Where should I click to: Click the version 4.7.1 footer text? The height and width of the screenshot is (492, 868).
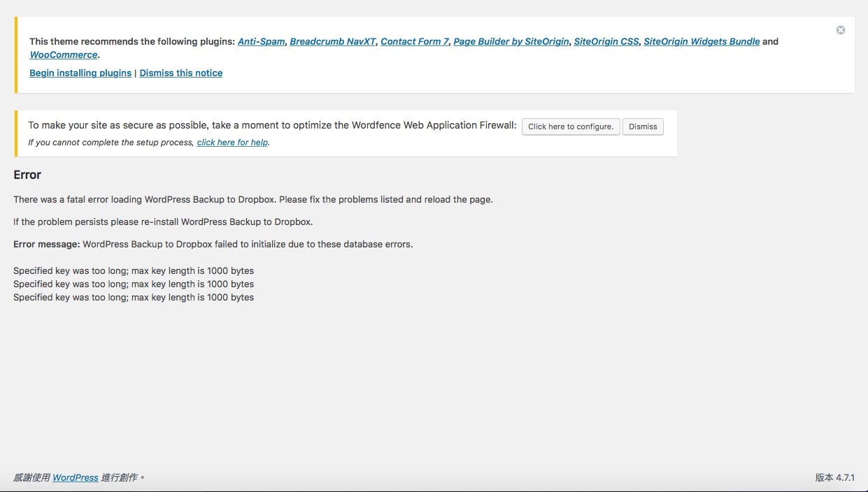point(835,477)
